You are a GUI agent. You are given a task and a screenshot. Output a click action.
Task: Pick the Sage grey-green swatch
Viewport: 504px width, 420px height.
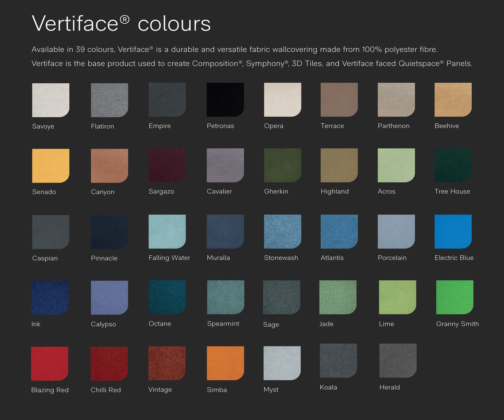(282, 297)
